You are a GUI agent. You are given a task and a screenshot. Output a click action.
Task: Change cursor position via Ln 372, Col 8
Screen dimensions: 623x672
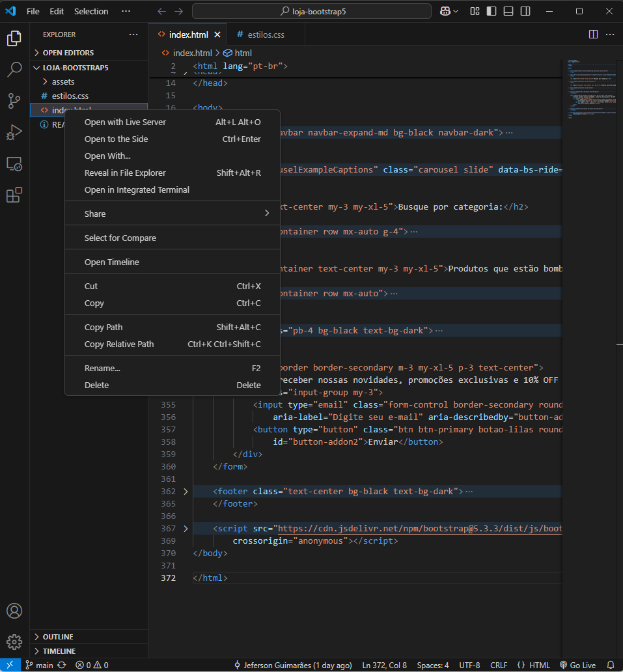pos(384,665)
